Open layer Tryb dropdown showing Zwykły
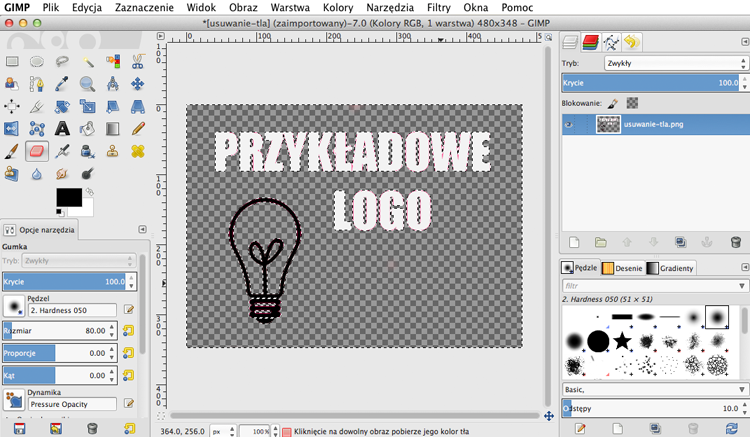The height and width of the screenshot is (437, 750). (675, 63)
